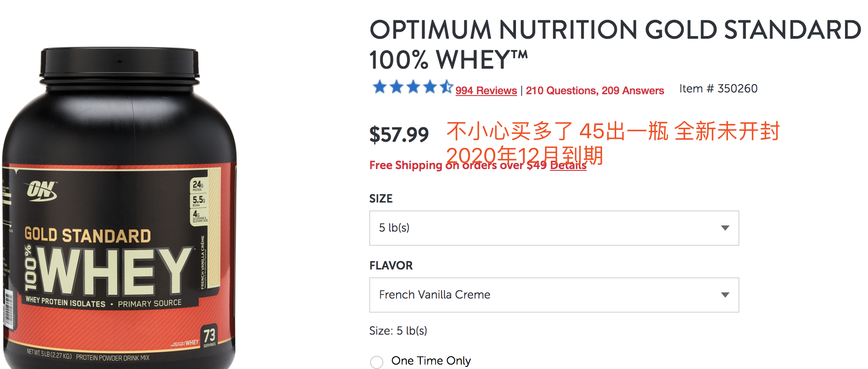
Task: Click the third rating star
Action: [x=413, y=87]
